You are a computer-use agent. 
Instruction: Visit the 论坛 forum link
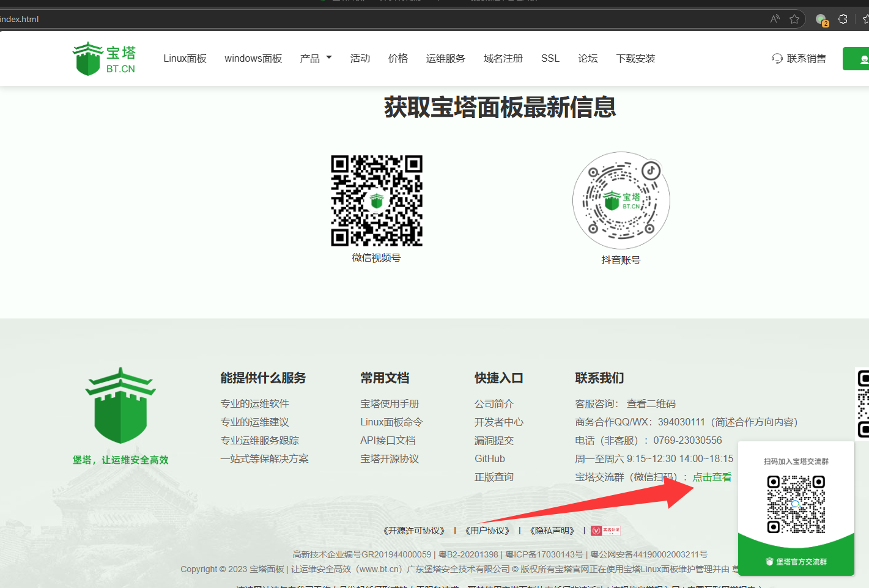[x=588, y=59]
